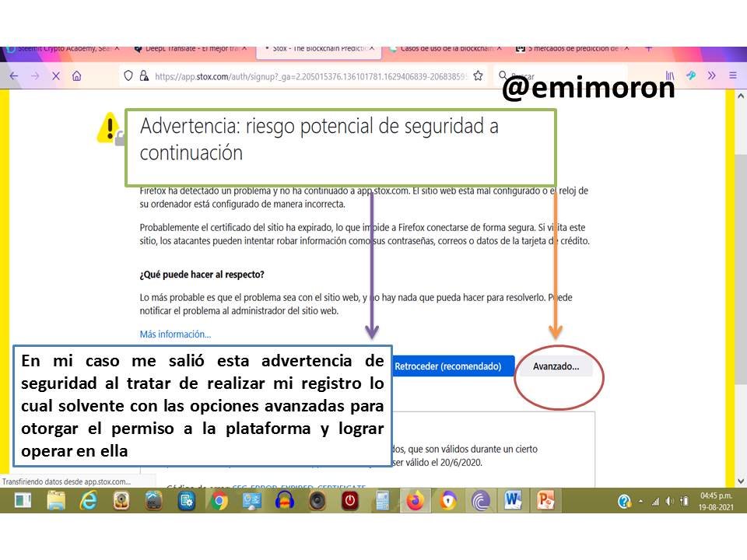Open site security padlock info
The image size is (747, 560).
click(144, 75)
